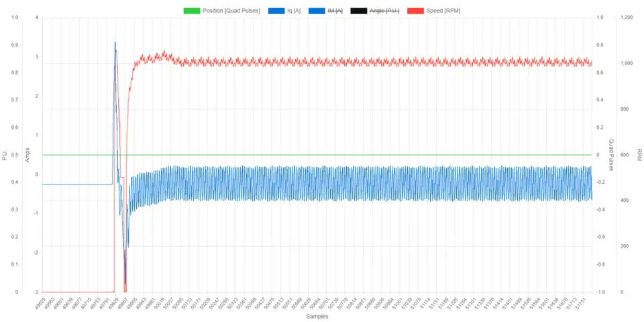This screenshot has width=644, height=322.
Task: Click the 1,200 tick on RPM axis
Action: [627, 17]
